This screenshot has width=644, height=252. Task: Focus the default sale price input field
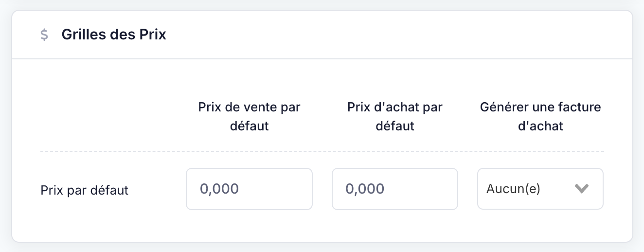pyautogui.click(x=249, y=189)
